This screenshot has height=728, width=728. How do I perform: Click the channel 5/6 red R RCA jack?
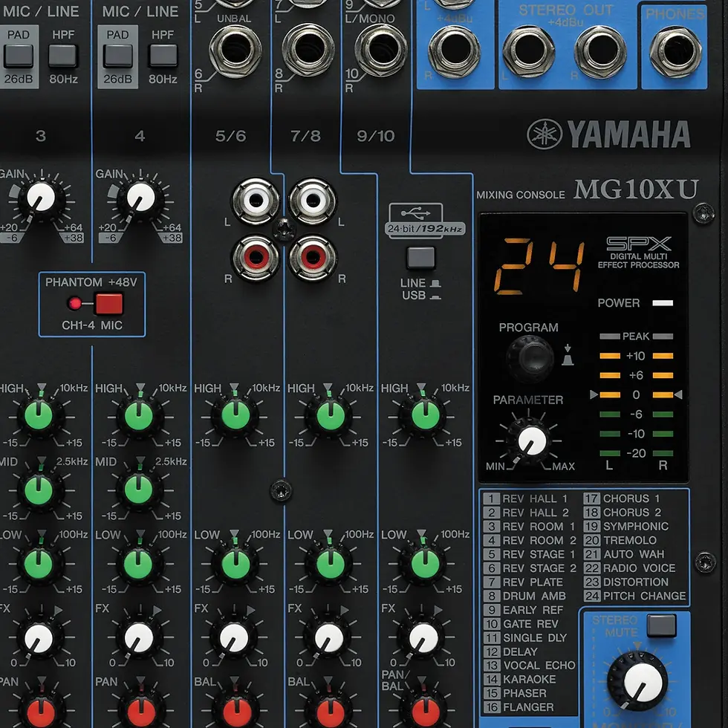pos(256,258)
